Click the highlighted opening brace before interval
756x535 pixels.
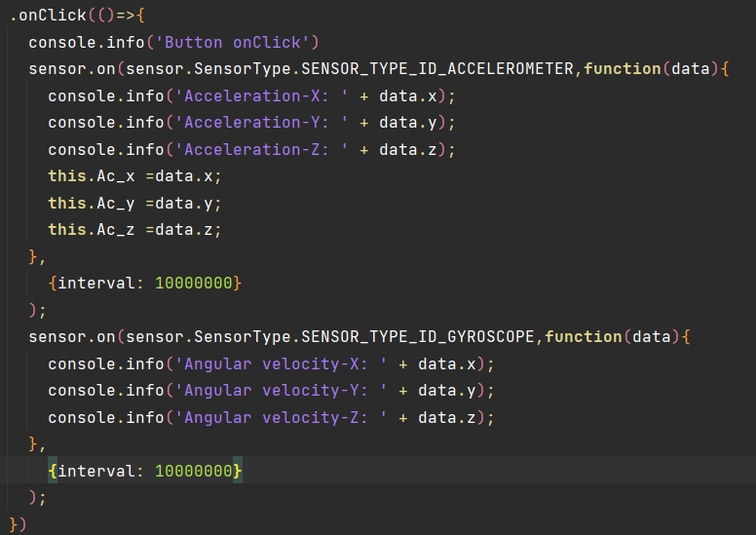click(53, 471)
